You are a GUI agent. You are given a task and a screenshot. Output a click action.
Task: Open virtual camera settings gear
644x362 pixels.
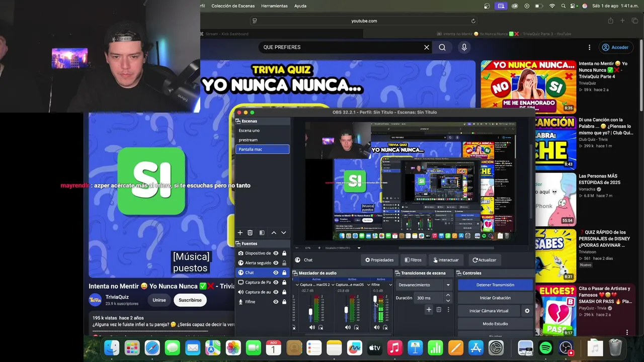coord(527,311)
